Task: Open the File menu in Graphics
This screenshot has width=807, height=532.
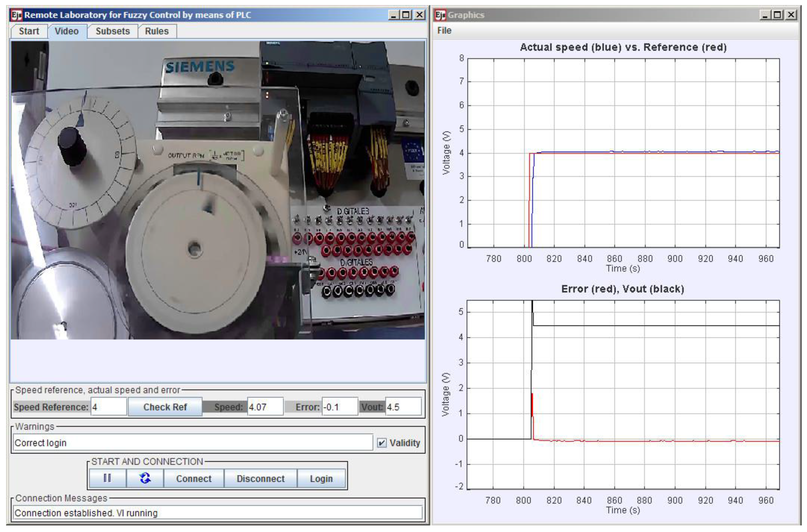Action: [444, 31]
